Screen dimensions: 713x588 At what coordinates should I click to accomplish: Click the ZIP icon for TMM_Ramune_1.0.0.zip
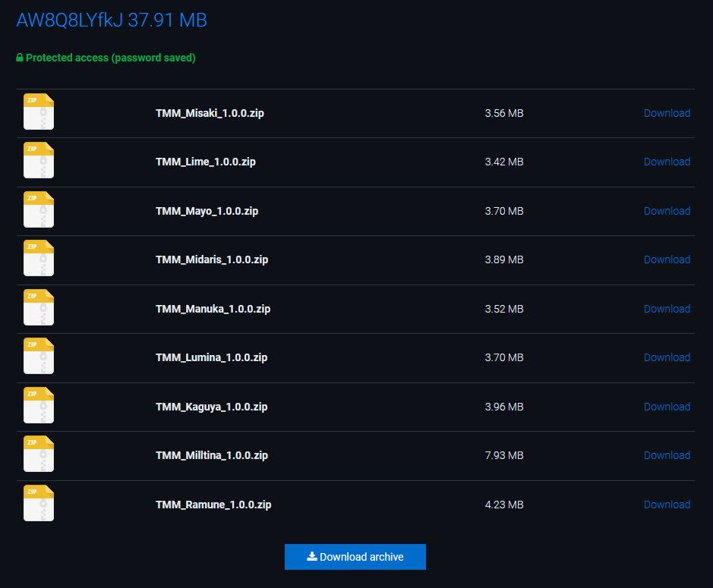(x=39, y=503)
